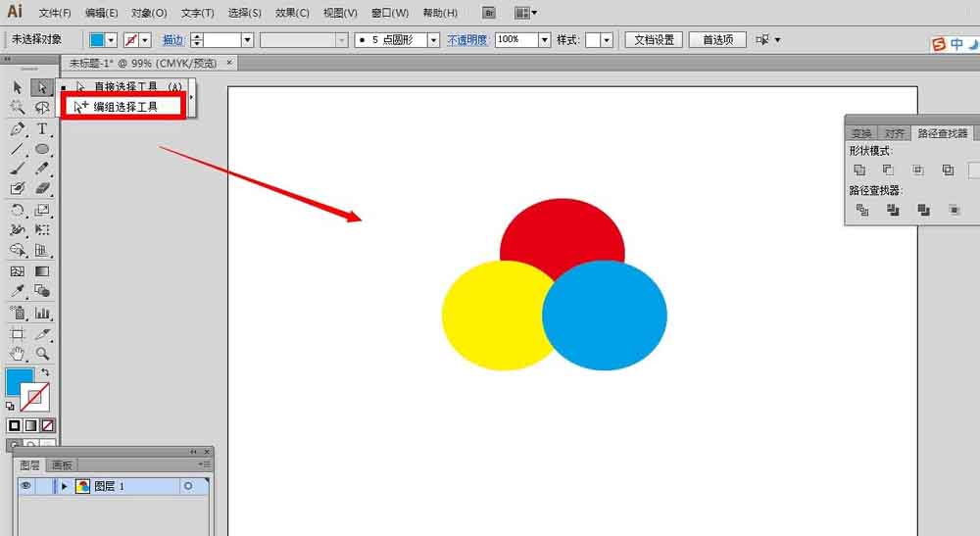Set paint mode to None in toolbox
Viewport: 980px width, 536px height.
47,426
